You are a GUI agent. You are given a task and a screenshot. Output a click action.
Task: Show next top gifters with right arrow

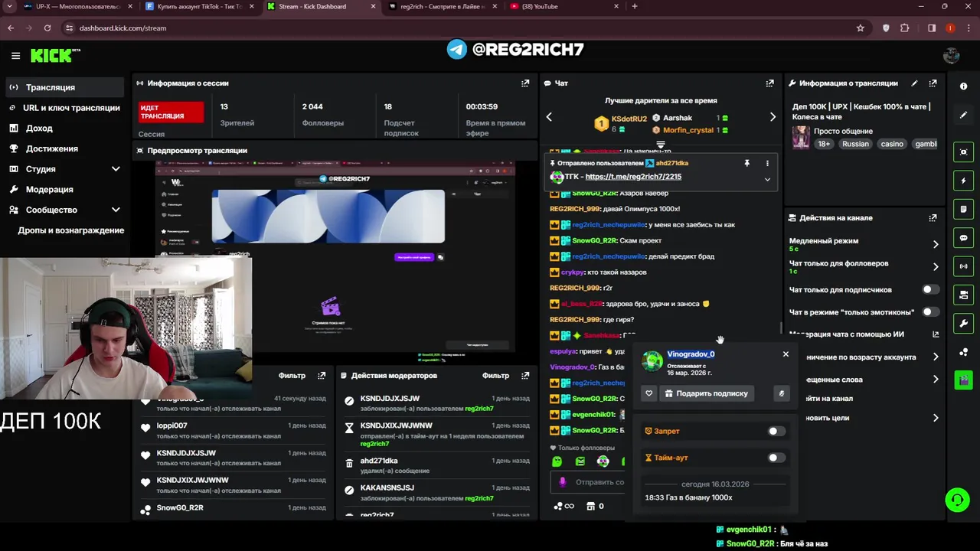click(773, 117)
